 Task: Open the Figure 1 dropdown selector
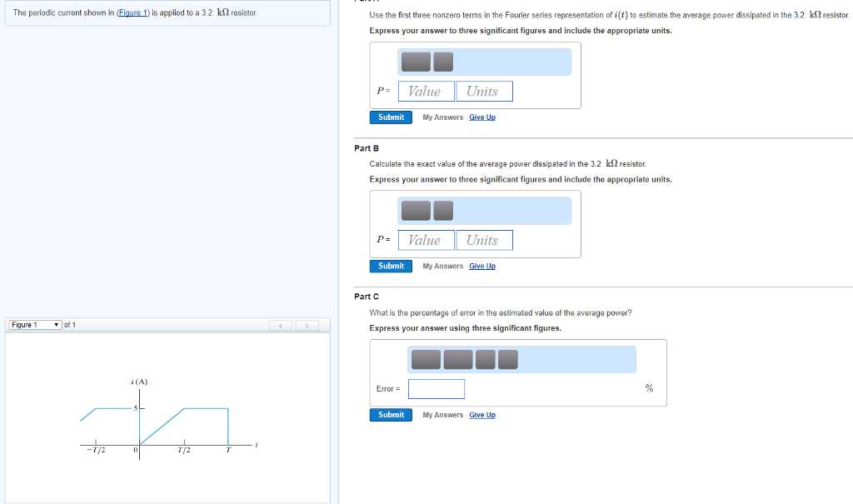tap(35, 325)
